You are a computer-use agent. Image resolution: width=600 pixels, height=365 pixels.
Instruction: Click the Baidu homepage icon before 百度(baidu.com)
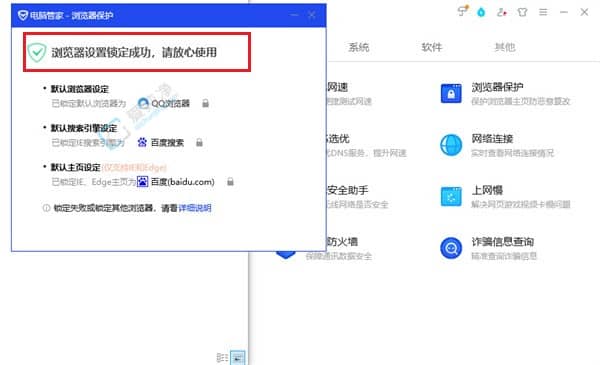tap(142, 182)
